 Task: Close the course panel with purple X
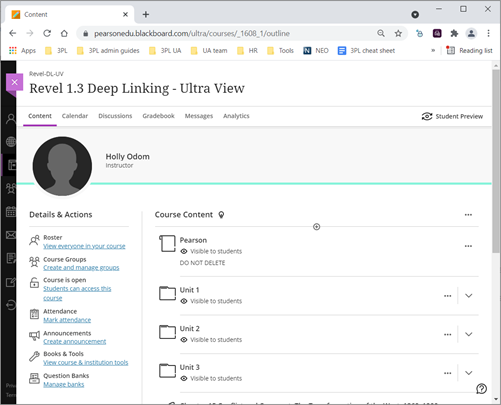[x=14, y=82]
